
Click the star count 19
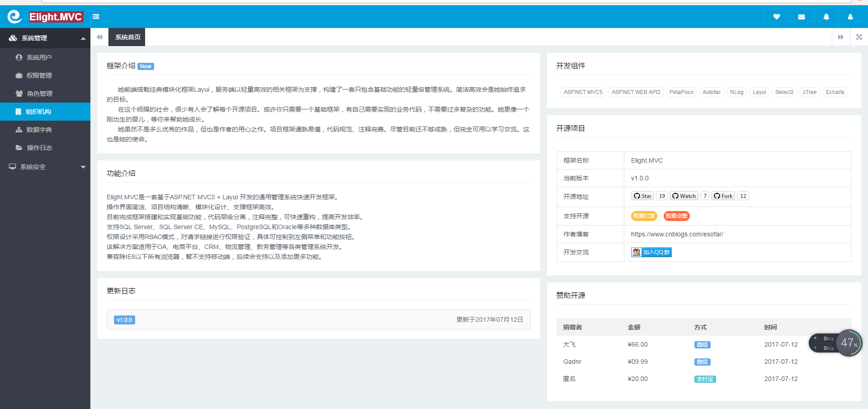662,196
